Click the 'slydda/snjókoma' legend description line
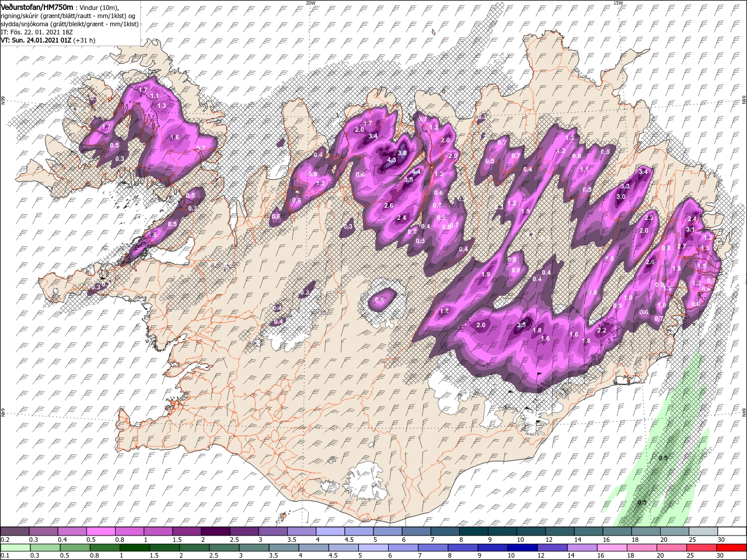 click(x=69, y=24)
